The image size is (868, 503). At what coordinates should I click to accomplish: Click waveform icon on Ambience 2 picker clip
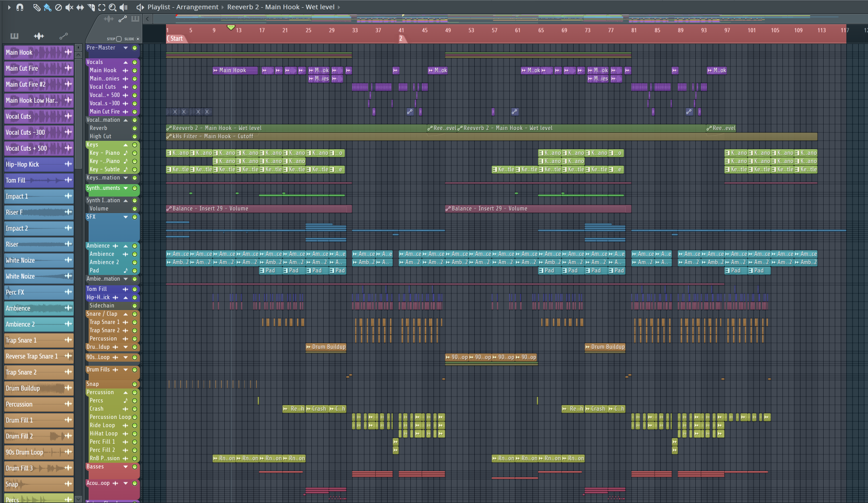(68, 324)
